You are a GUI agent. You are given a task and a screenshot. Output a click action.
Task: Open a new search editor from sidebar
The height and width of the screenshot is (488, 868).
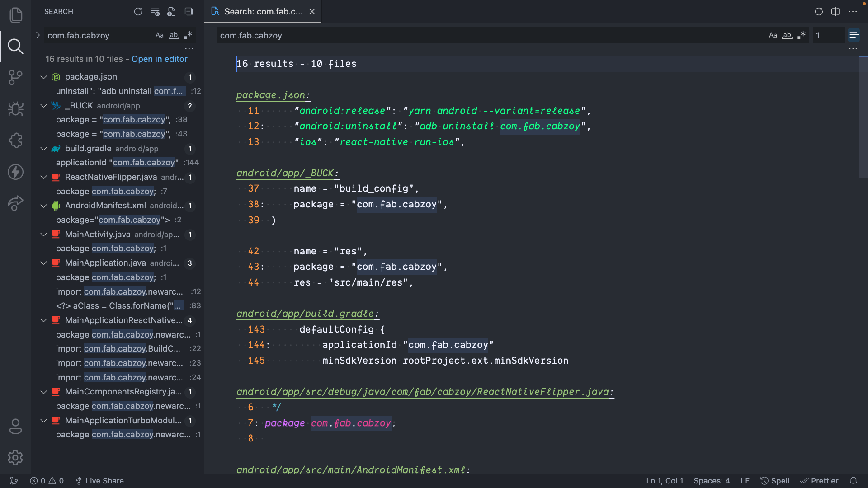click(x=171, y=12)
